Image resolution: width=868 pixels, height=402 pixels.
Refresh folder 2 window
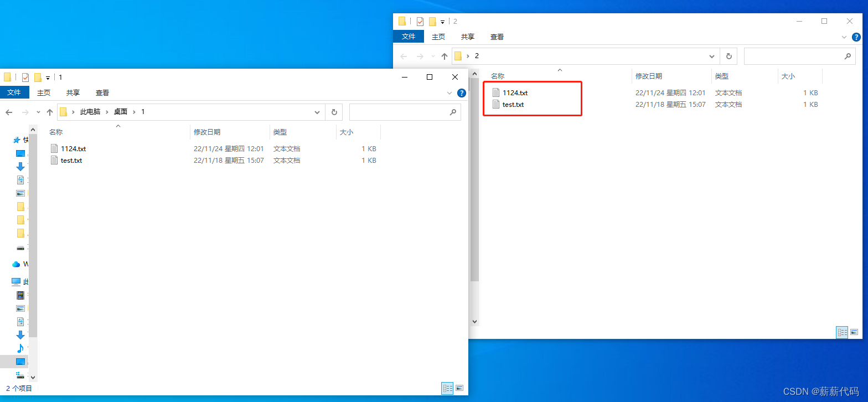(728, 56)
